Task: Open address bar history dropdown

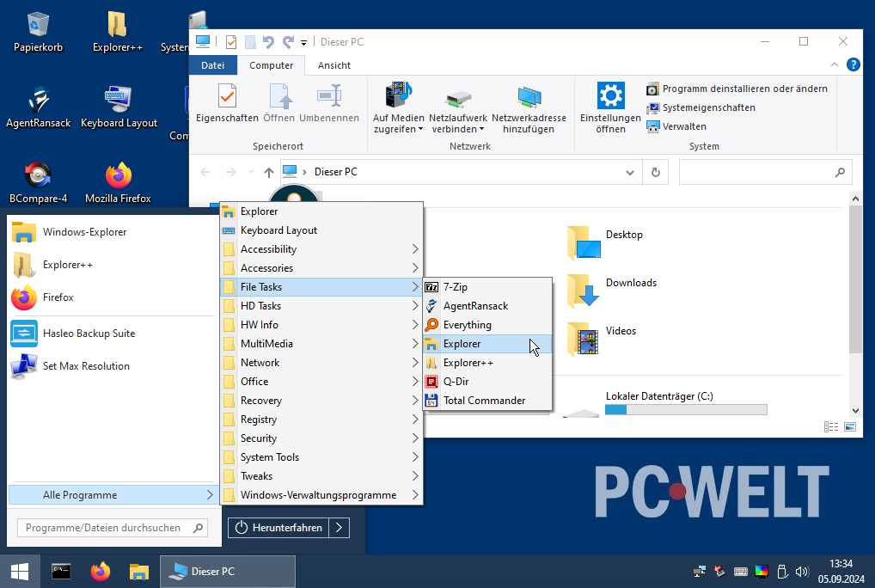Action: coord(630,173)
